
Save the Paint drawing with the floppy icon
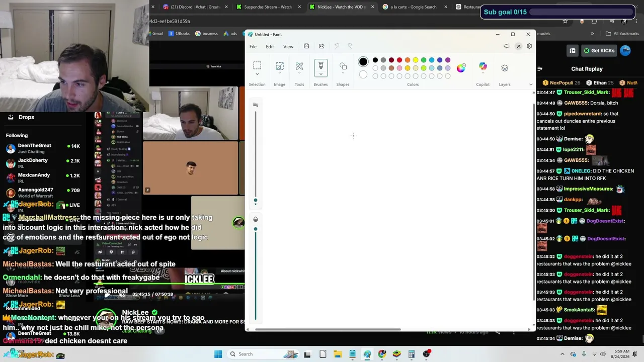(x=306, y=46)
